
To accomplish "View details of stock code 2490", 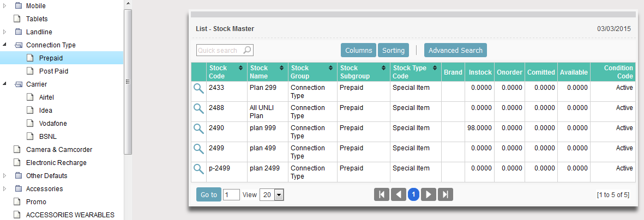I will point(198,129).
